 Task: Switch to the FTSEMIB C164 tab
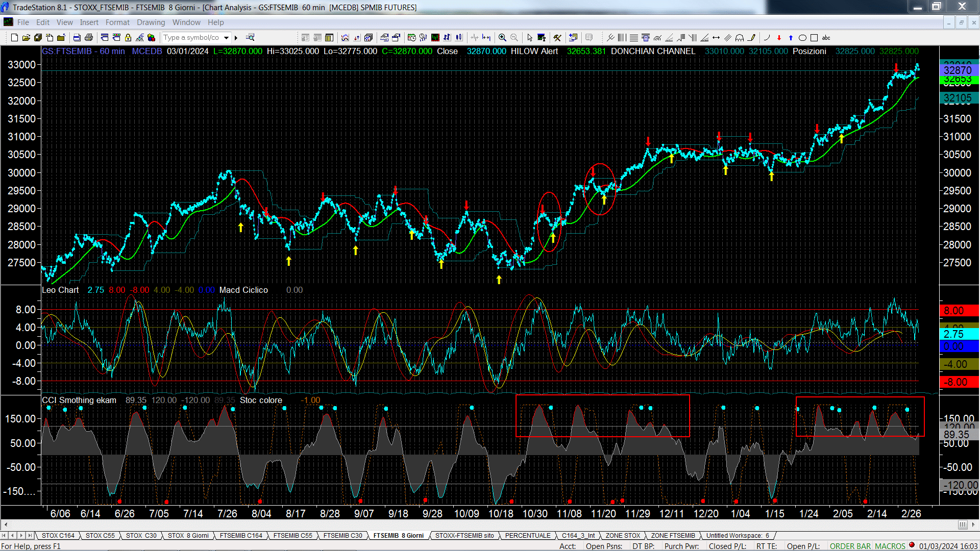(x=241, y=535)
